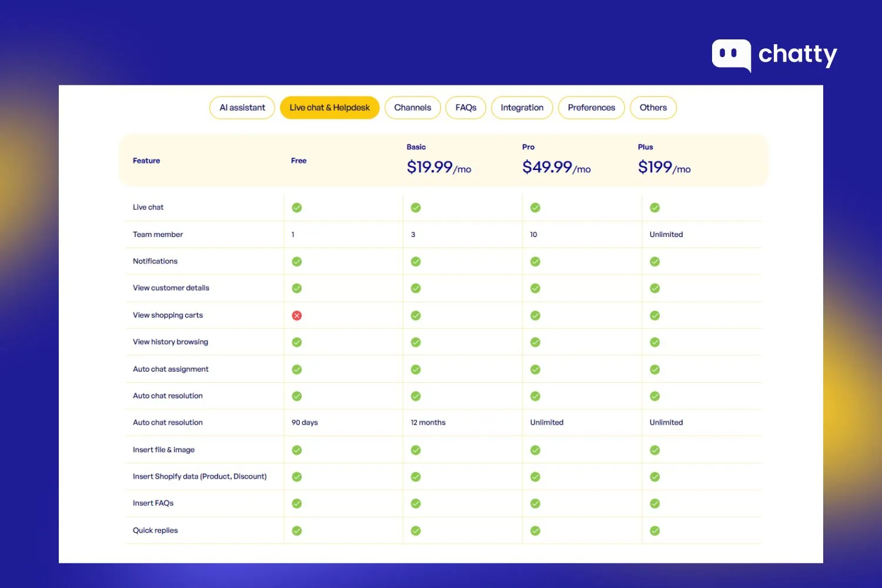
Task: Click Team member value 10 under Pro
Action: tap(533, 235)
